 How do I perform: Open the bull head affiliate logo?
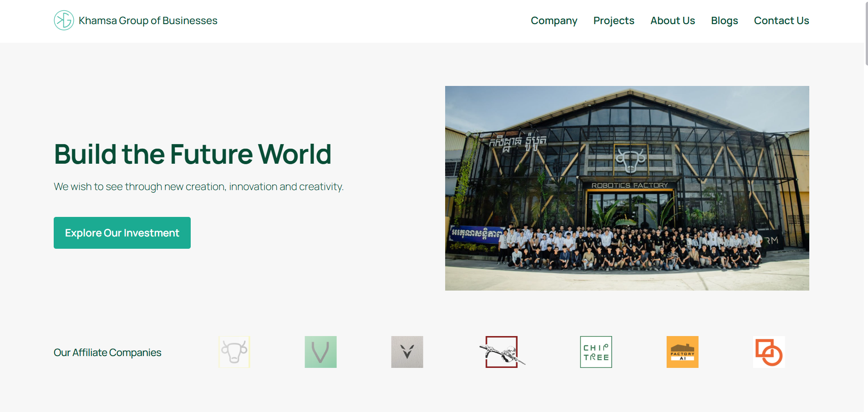pyautogui.click(x=234, y=352)
